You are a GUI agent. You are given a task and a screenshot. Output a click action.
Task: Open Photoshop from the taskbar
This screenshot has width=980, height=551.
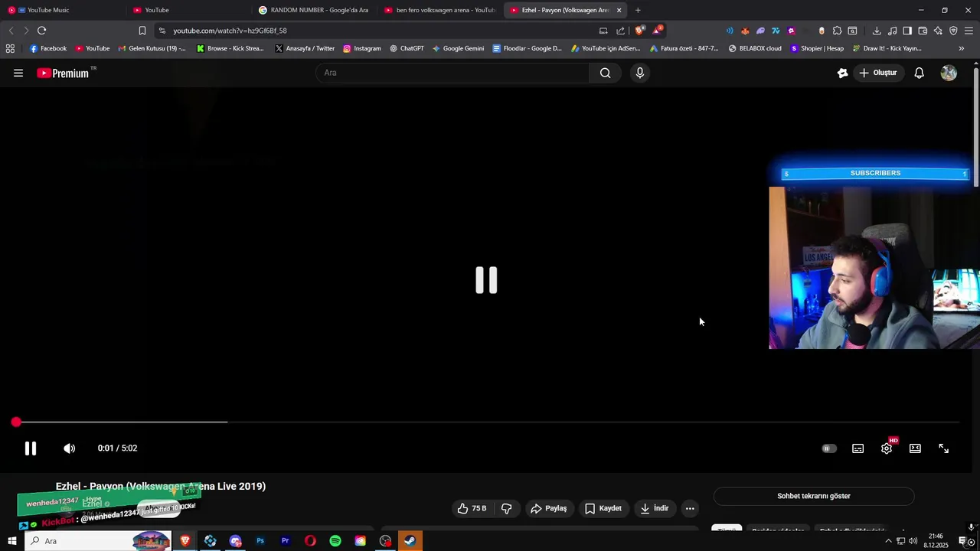click(260, 541)
